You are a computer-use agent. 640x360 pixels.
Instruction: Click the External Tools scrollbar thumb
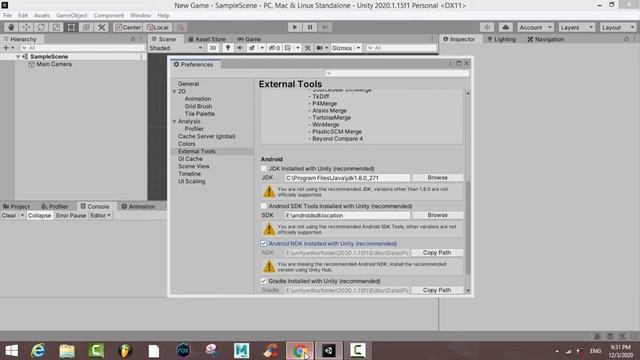point(468,229)
